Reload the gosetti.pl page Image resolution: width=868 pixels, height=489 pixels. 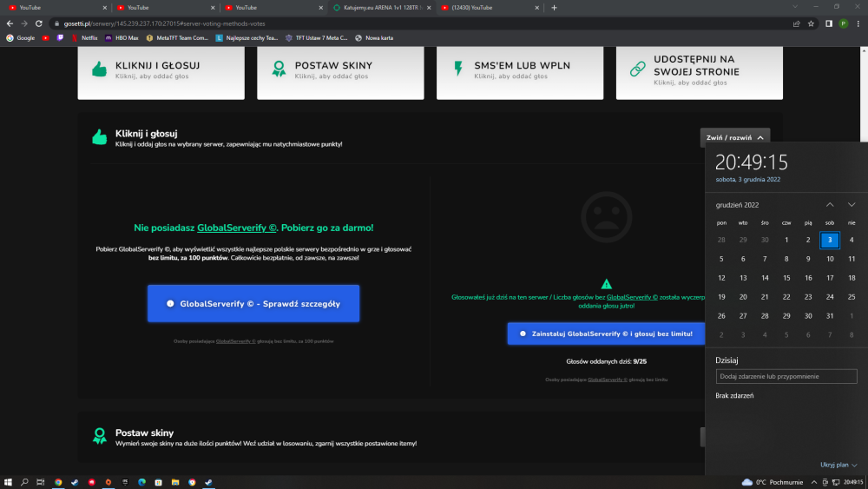[x=39, y=23]
